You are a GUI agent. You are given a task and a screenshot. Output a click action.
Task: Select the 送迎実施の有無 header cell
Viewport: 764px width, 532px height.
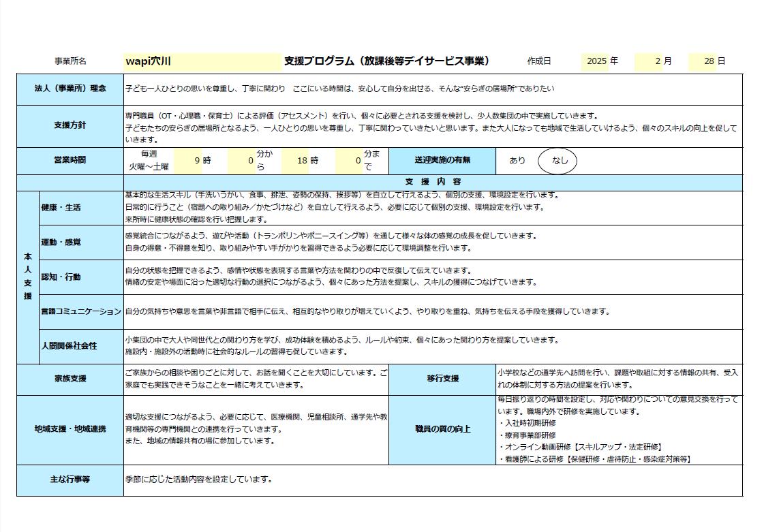442,160
